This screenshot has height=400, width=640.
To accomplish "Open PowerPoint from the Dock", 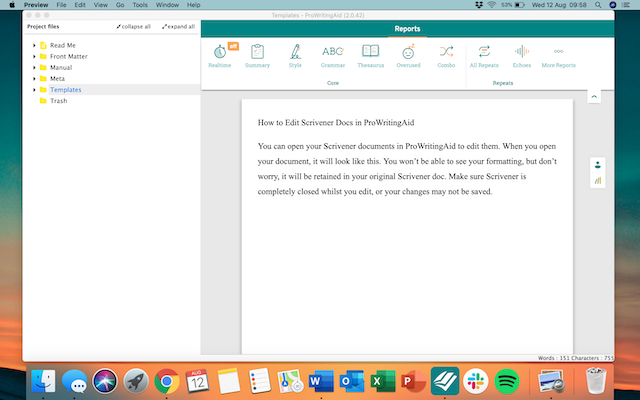I will click(x=413, y=381).
